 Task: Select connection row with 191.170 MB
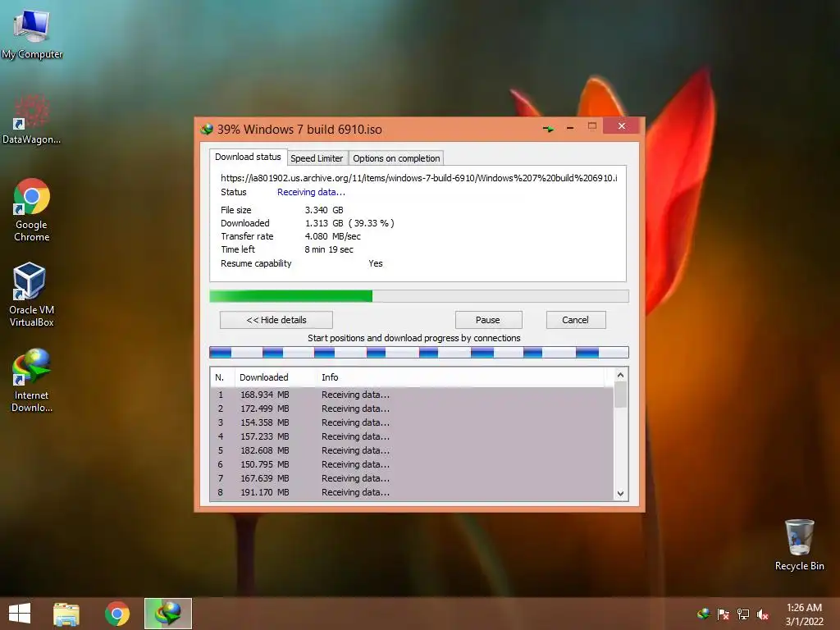coord(412,492)
